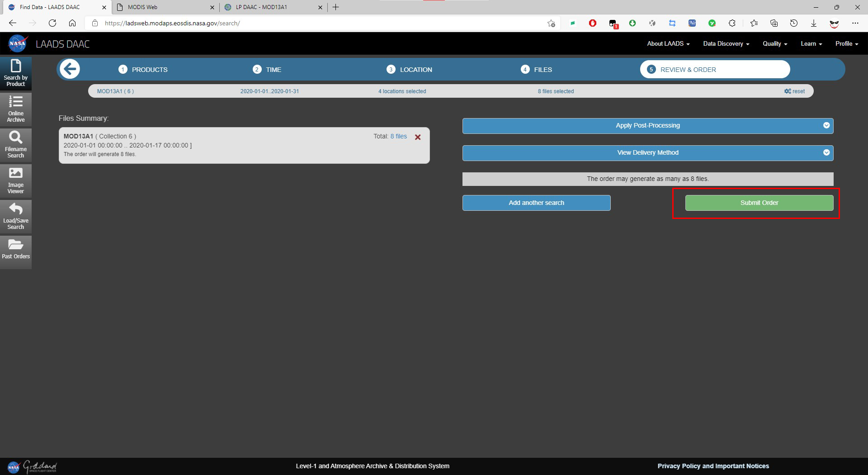This screenshot has width=868, height=475.
Task: Click the LAADS DAAC header title
Action: click(x=63, y=44)
